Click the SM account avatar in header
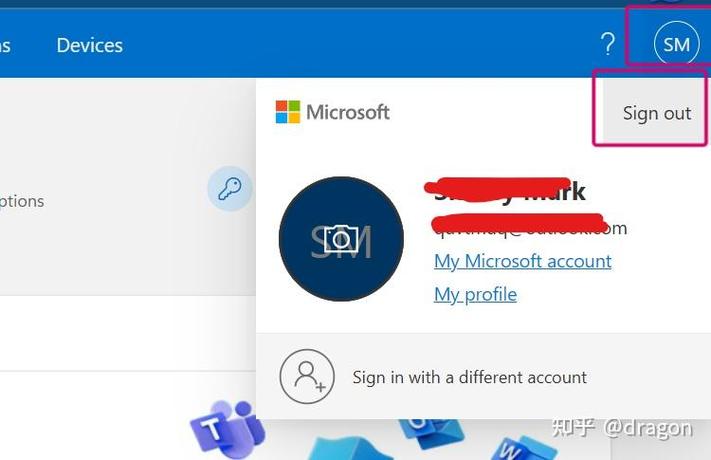 (677, 44)
